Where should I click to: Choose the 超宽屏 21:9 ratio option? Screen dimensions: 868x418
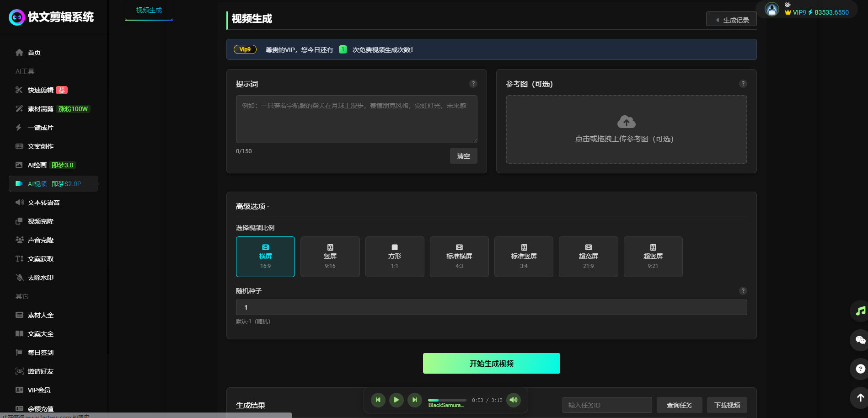588,257
